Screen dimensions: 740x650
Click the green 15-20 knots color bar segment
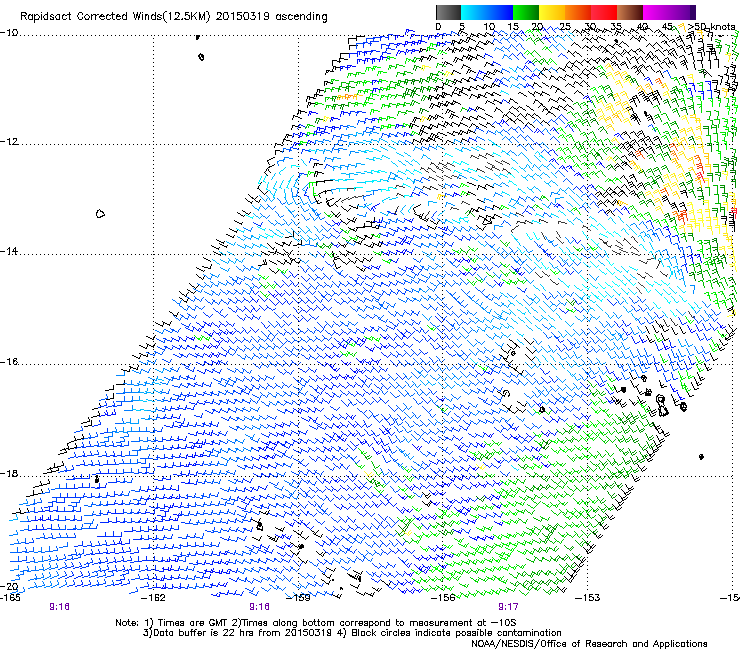coord(526,12)
